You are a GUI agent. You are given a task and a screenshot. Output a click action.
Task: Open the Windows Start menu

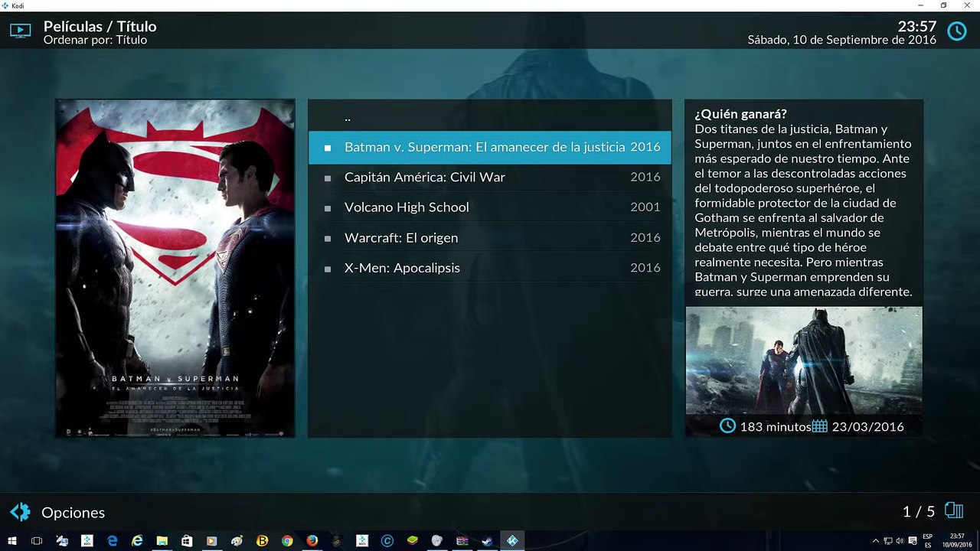[12, 541]
